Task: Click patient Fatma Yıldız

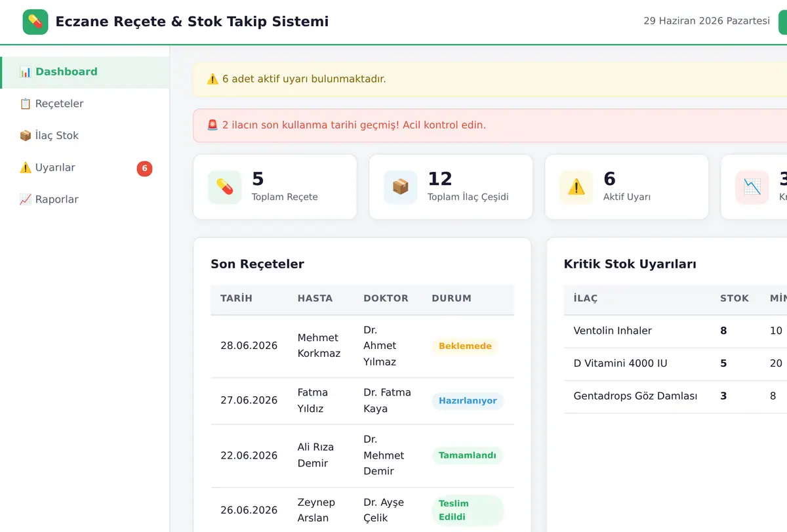Action: [313, 400]
